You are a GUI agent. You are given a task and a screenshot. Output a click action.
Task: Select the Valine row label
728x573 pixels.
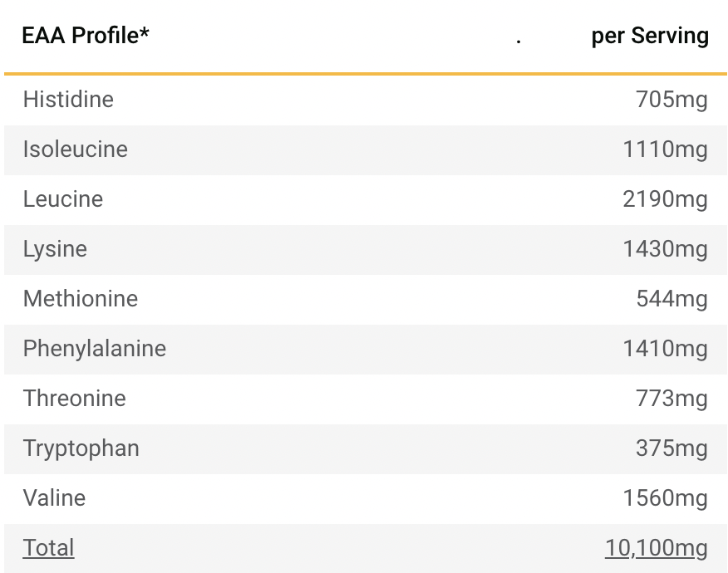[54, 498]
